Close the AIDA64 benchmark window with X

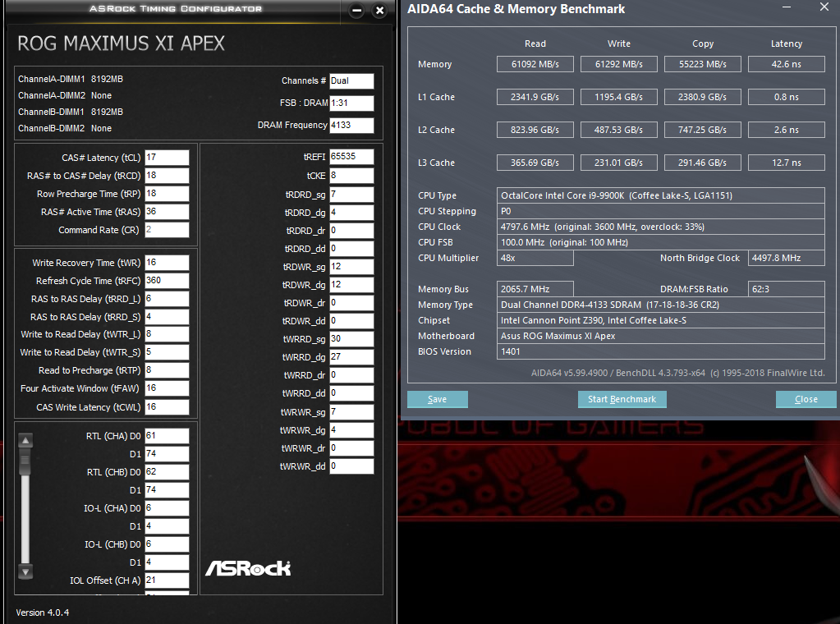tap(824, 7)
